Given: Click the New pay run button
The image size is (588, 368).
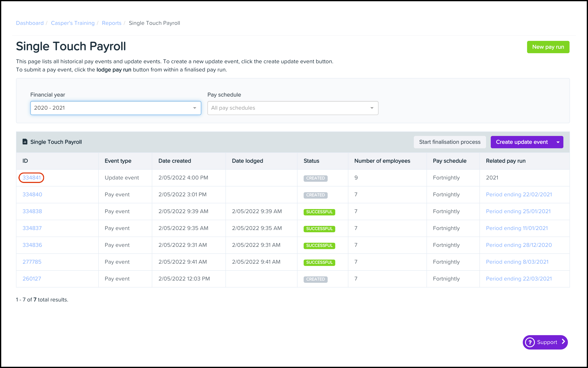Looking at the screenshot, I should 548,47.
